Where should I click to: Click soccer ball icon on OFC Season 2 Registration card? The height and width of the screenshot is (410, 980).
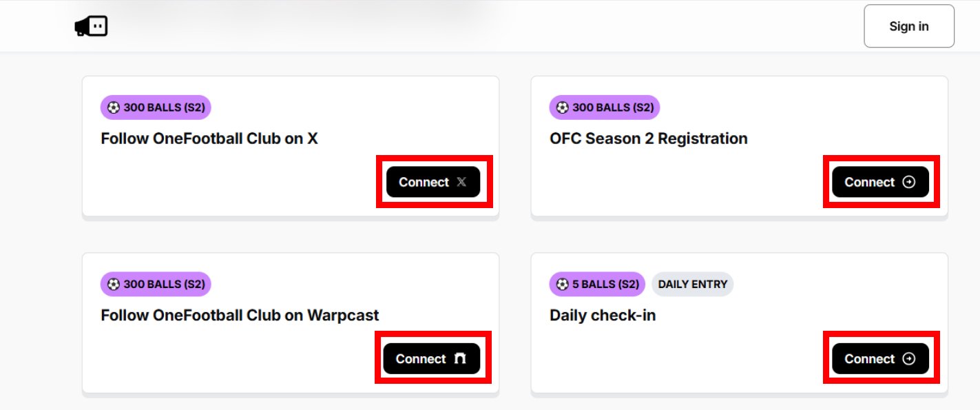(563, 107)
